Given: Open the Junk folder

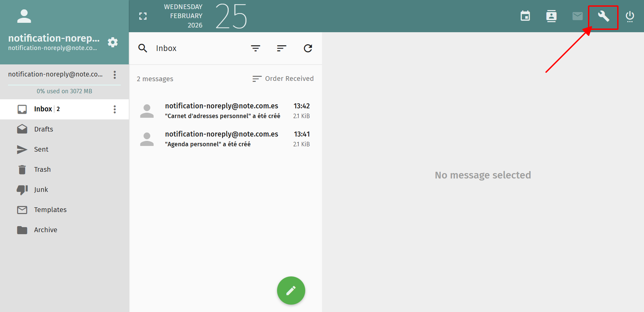Looking at the screenshot, I should tap(41, 190).
